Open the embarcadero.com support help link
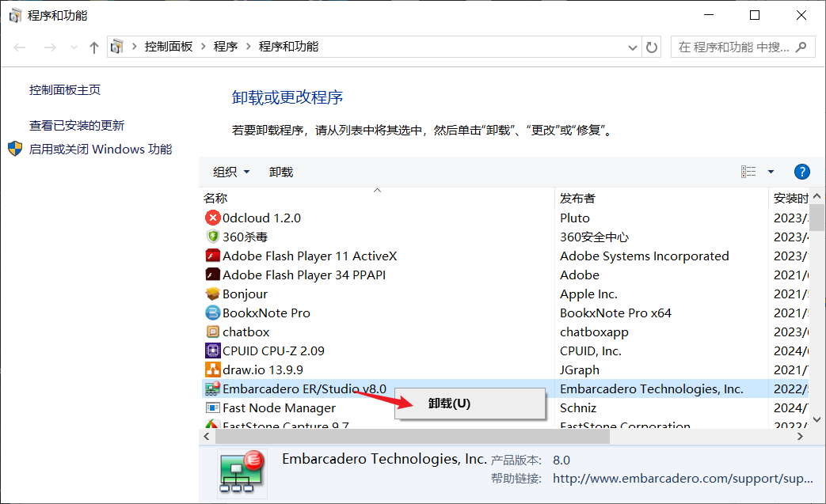This screenshot has height=504, width=826. (683, 478)
